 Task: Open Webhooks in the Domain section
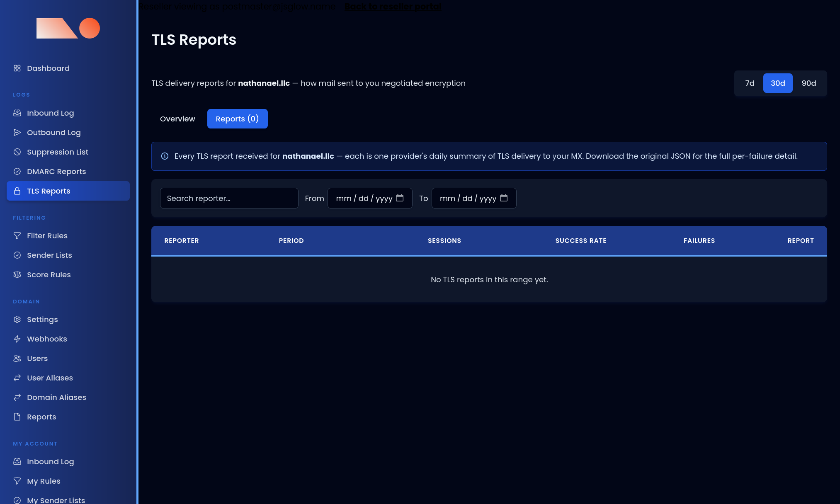point(68,339)
